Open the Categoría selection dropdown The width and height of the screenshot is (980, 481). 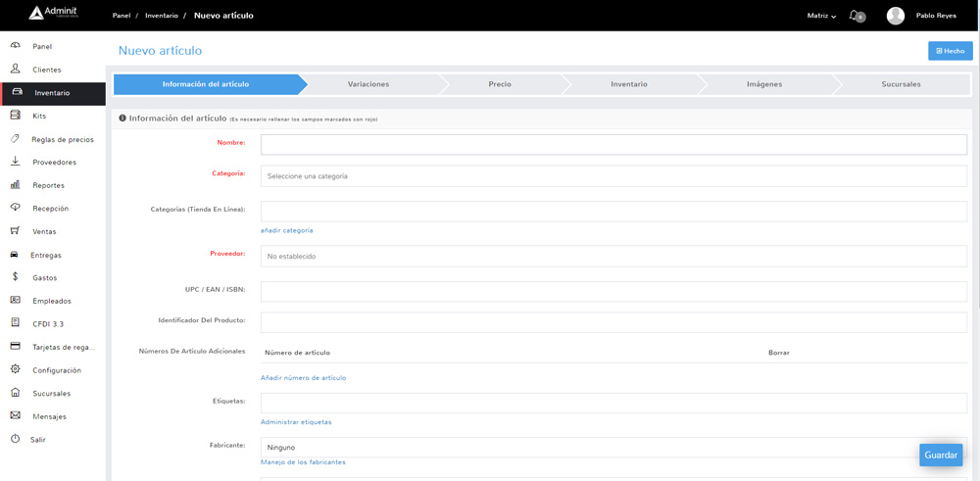613,176
